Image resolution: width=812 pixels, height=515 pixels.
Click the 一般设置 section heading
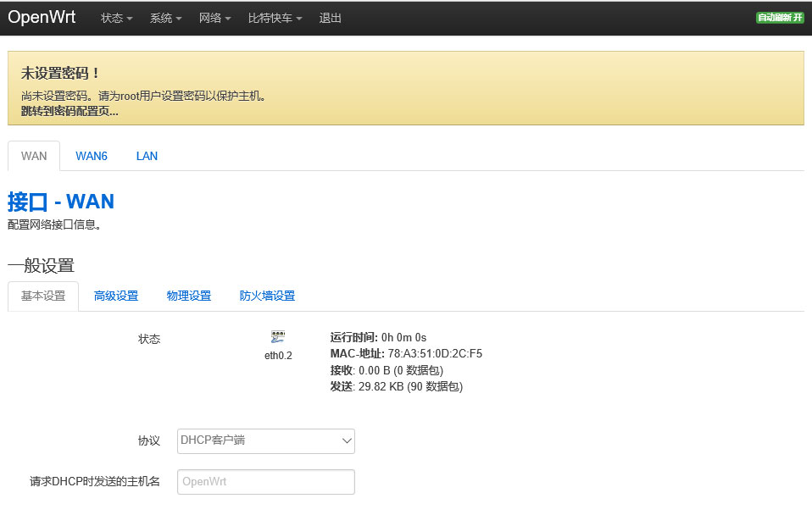[41, 265]
